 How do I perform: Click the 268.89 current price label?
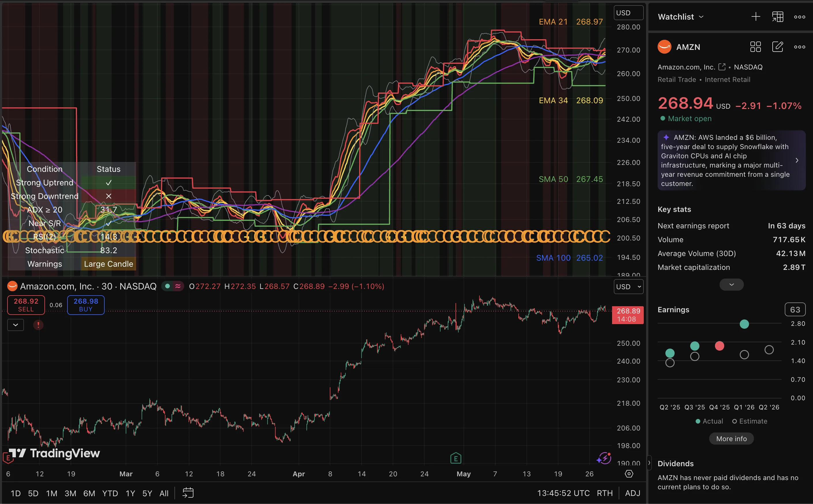pyautogui.click(x=628, y=315)
